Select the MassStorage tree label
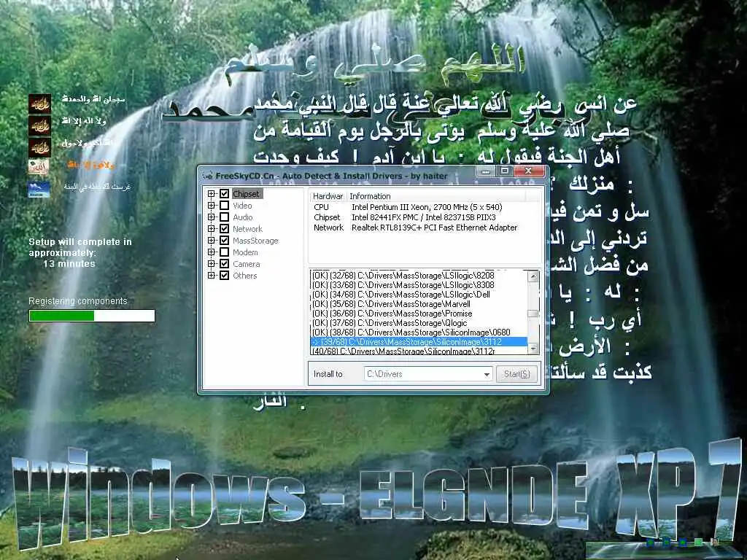 tap(255, 241)
